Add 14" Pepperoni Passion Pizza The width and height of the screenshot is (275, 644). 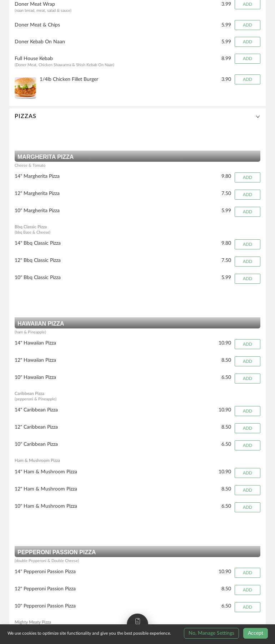(247, 573)
